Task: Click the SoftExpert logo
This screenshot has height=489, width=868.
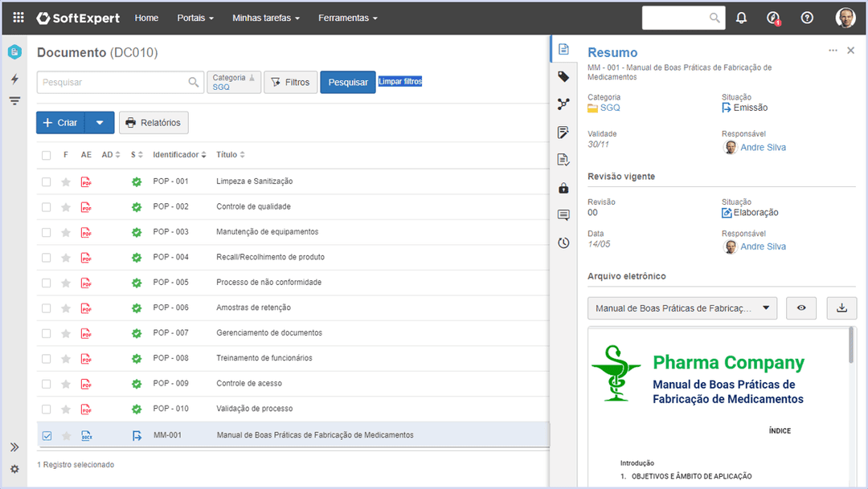Action: (78, 18)
